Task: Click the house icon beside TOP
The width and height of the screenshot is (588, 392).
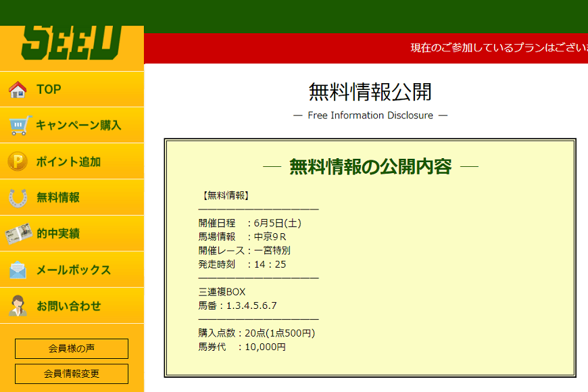Action: 18,89
